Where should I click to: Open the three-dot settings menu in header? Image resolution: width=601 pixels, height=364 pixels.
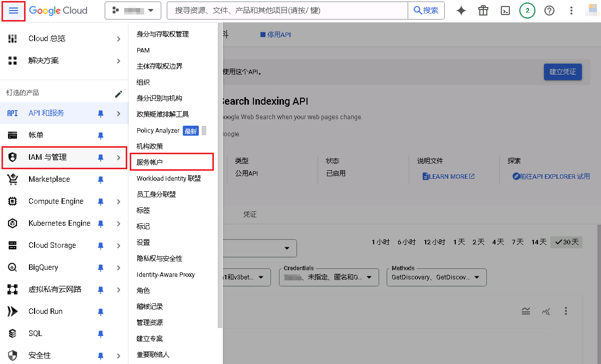571,11
